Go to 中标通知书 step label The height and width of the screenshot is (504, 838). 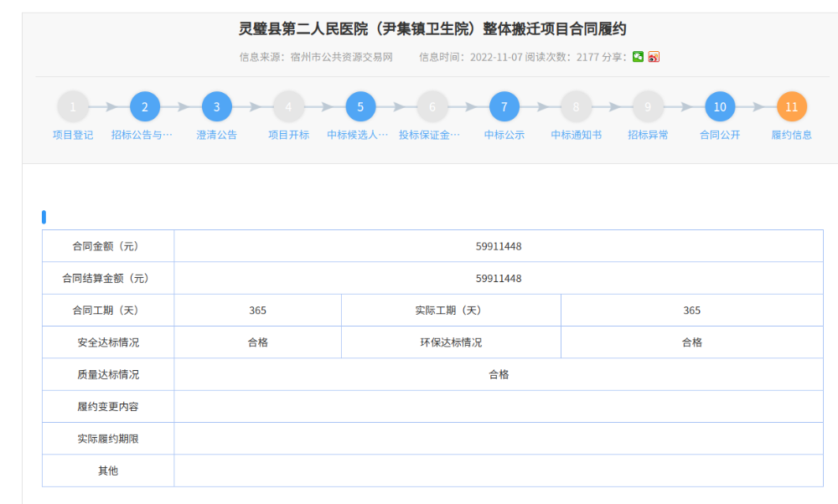[x=577, y=135]
